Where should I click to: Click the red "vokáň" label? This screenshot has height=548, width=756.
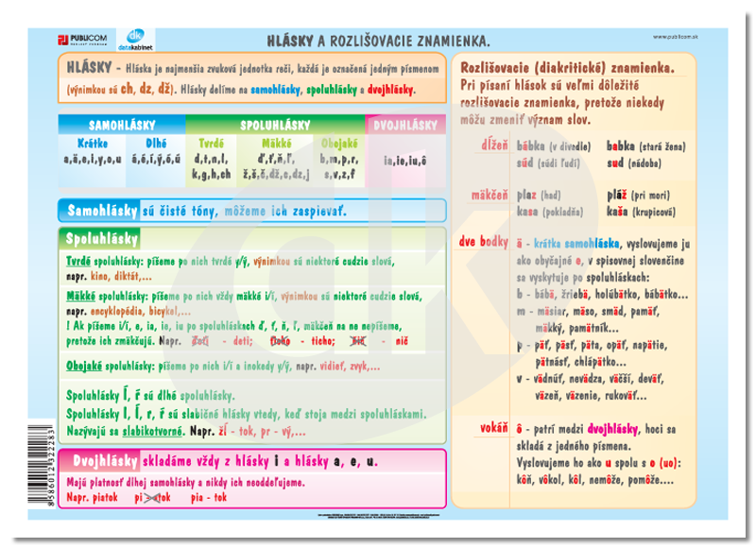click(493, 427)
